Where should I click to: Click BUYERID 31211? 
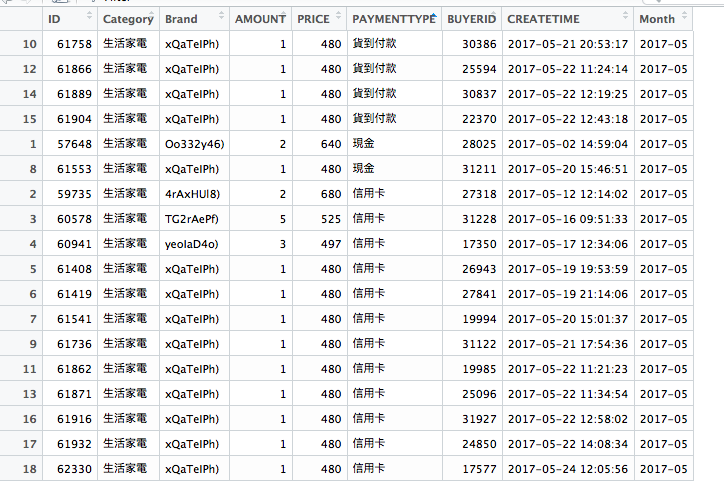click(479, 169)
